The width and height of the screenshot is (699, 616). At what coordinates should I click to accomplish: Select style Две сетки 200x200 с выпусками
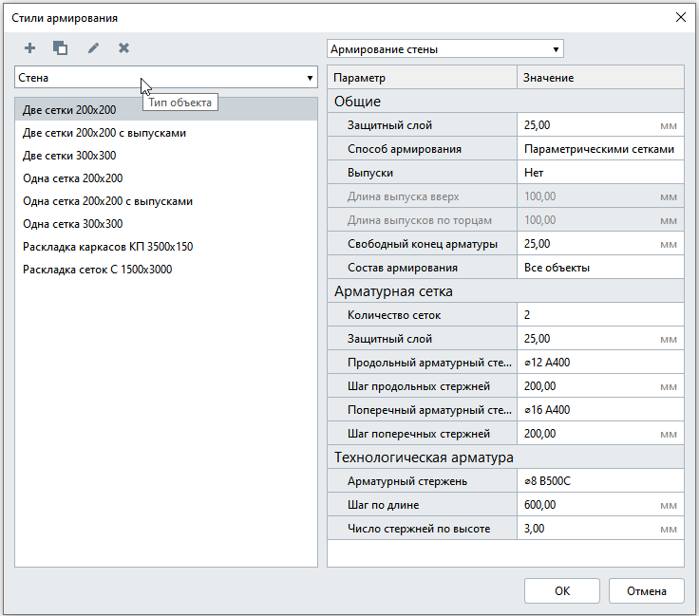tap(104, 133)
